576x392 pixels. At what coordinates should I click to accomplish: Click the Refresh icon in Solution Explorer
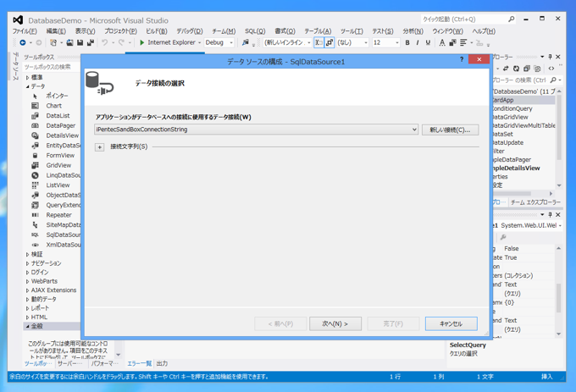point(517,69)
